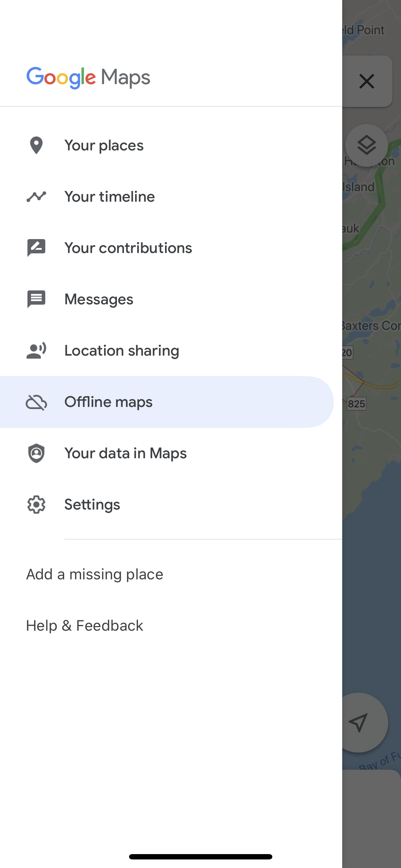
Task: Click the Your timeline graph icon
Action: click(x=36, y=196)
